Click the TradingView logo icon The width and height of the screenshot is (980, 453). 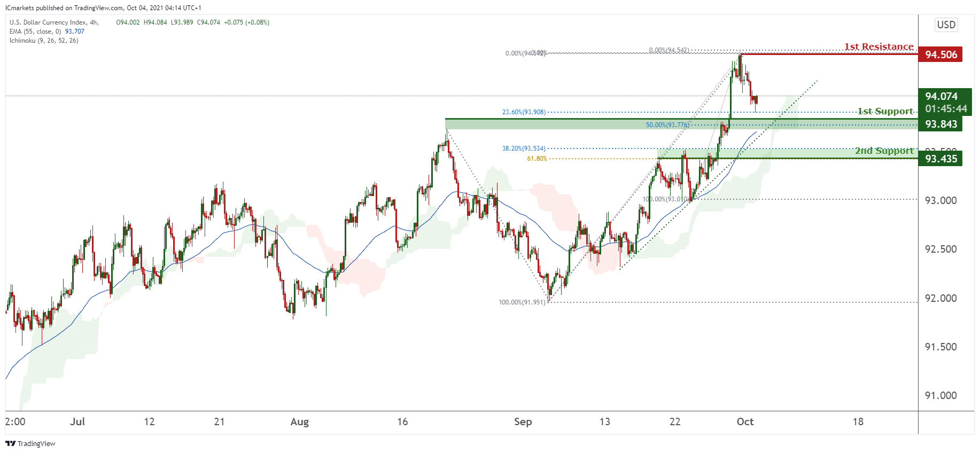pyautogui.click(x=10, y=443)
